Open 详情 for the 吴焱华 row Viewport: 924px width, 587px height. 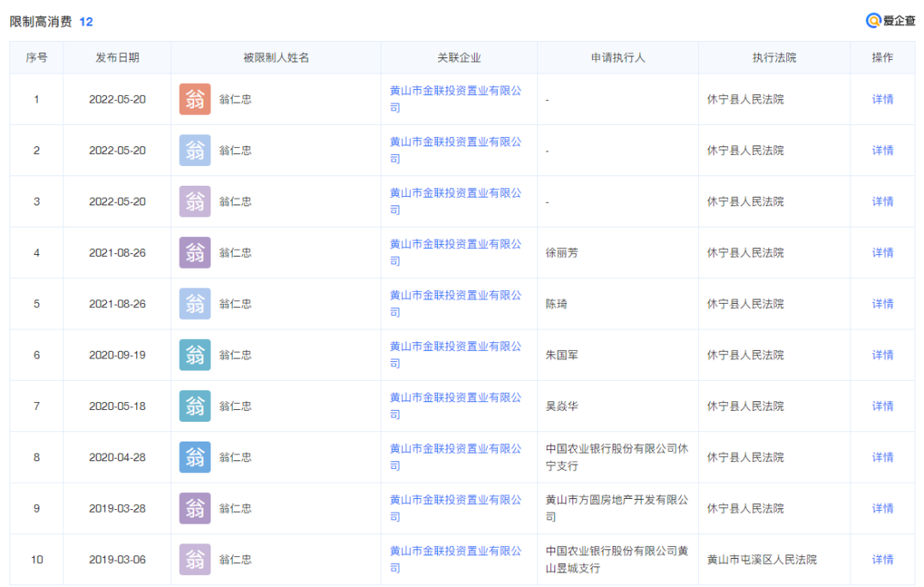[883, 406]
